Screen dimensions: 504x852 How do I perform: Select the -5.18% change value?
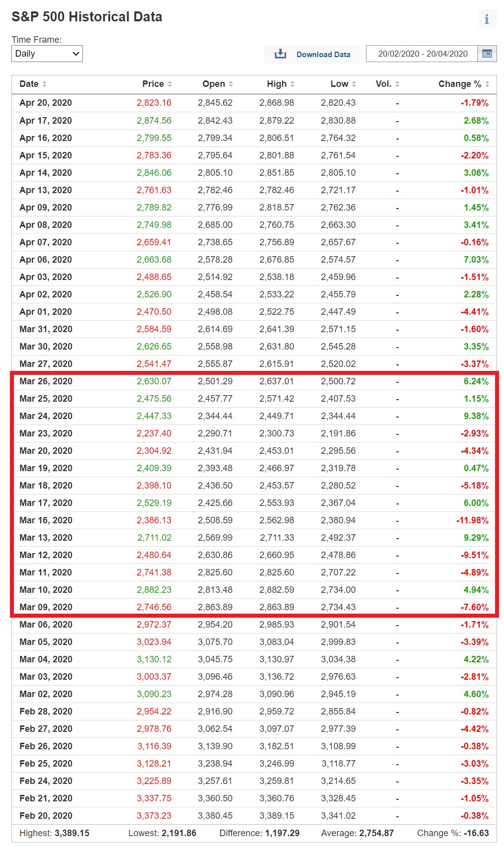475,486
